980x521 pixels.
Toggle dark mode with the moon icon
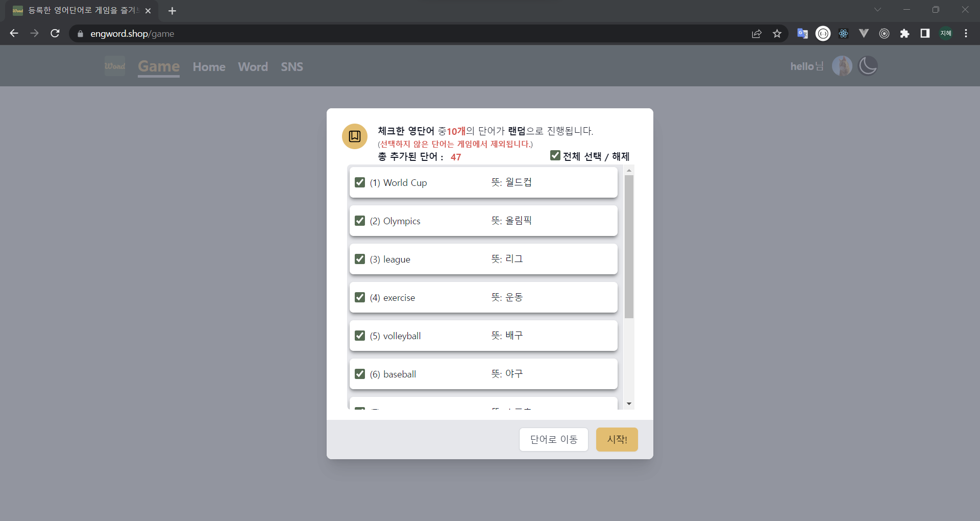(x=868, y=65)
